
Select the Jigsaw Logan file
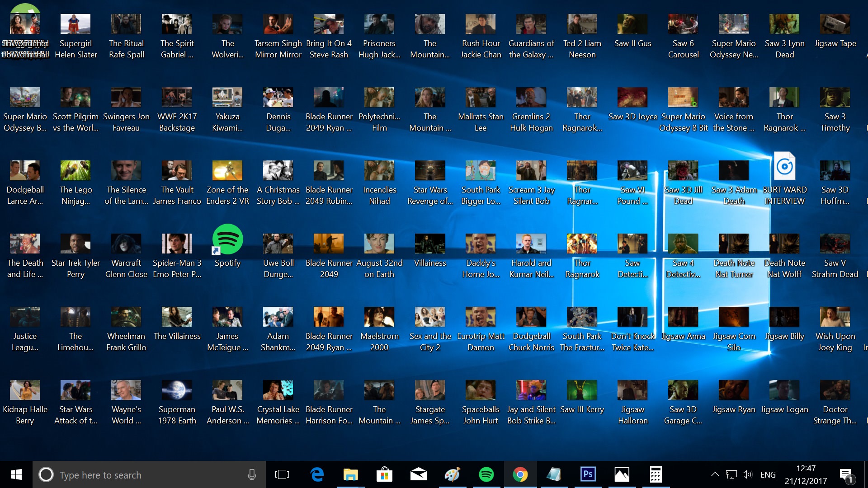[x=784, y=398]
